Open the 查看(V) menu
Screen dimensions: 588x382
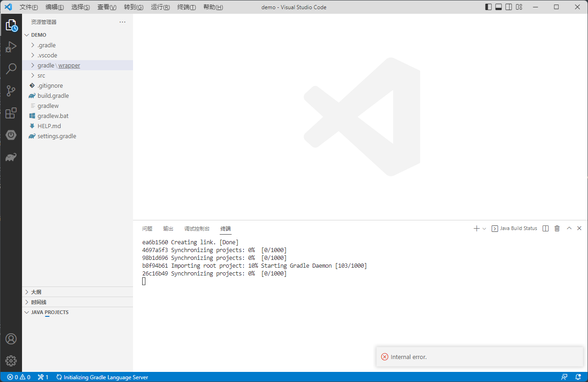click(107, 7)
